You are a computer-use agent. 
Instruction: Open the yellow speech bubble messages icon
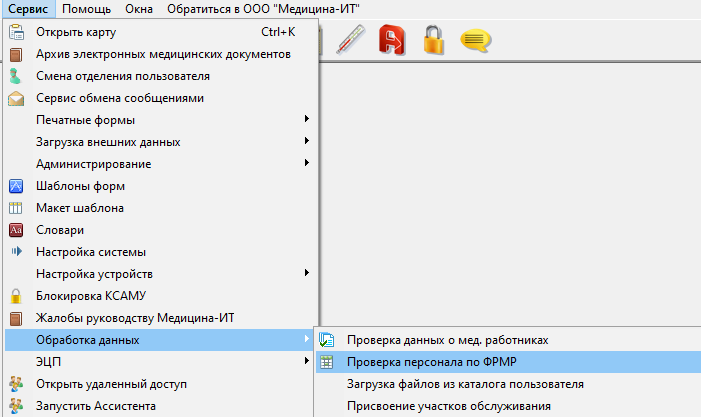pos(474,40)
